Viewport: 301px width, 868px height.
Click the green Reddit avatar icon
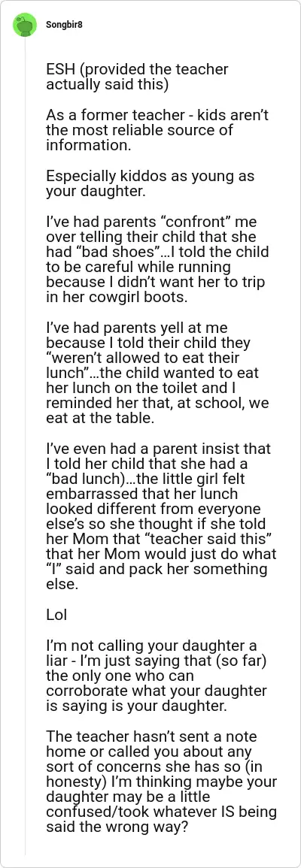tap(25, 25)
